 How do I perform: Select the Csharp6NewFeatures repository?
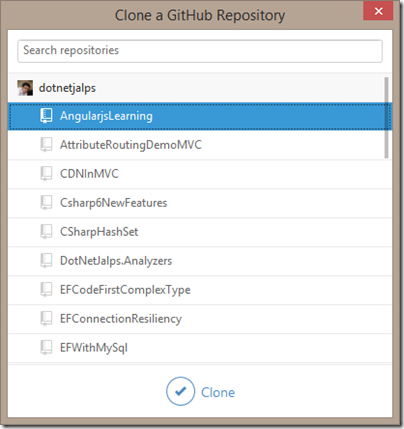(x=200, y=203)
